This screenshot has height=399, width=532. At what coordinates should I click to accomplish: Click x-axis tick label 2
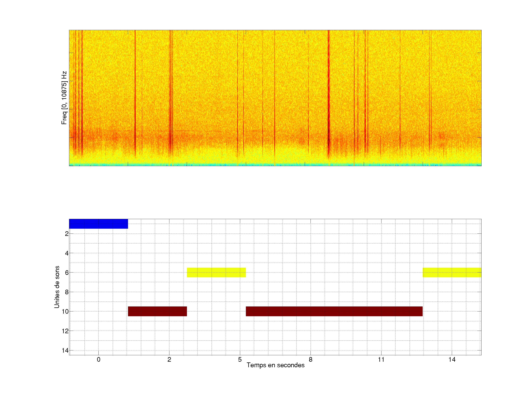pos(169,359)
